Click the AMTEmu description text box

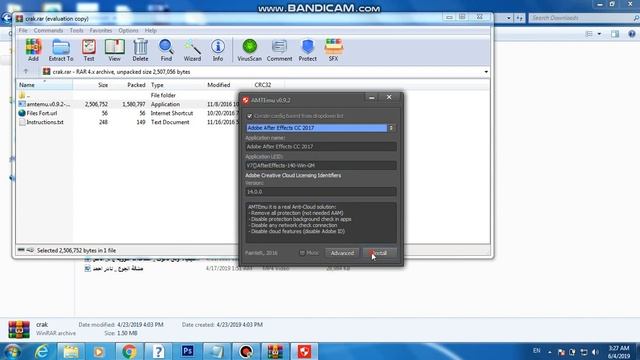click(x=321, y=222)
